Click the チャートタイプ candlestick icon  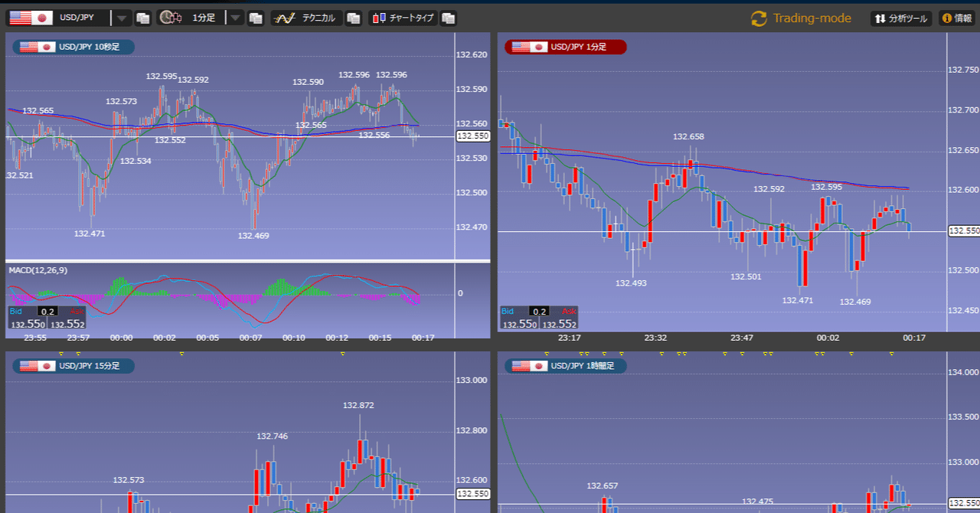coord(381,17)
